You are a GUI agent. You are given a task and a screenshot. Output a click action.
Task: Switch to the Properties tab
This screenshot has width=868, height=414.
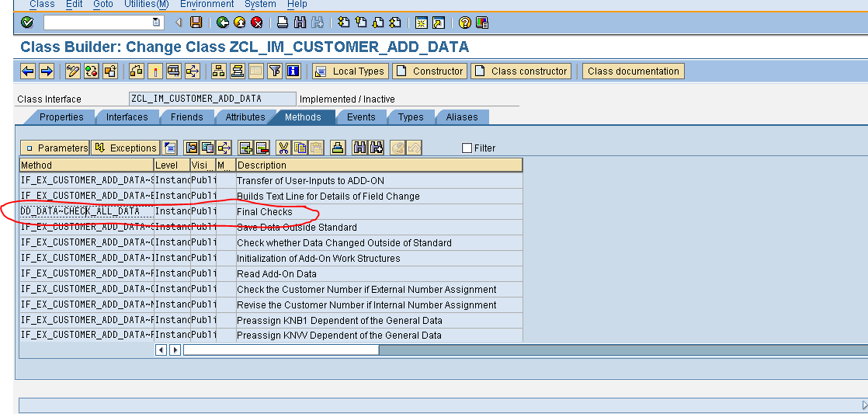[61, 117]
